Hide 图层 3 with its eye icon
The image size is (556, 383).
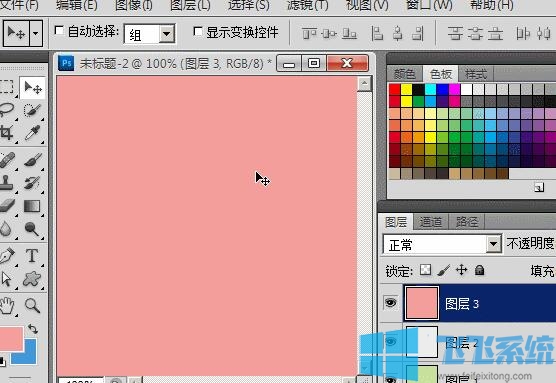(x=390, y=302)
